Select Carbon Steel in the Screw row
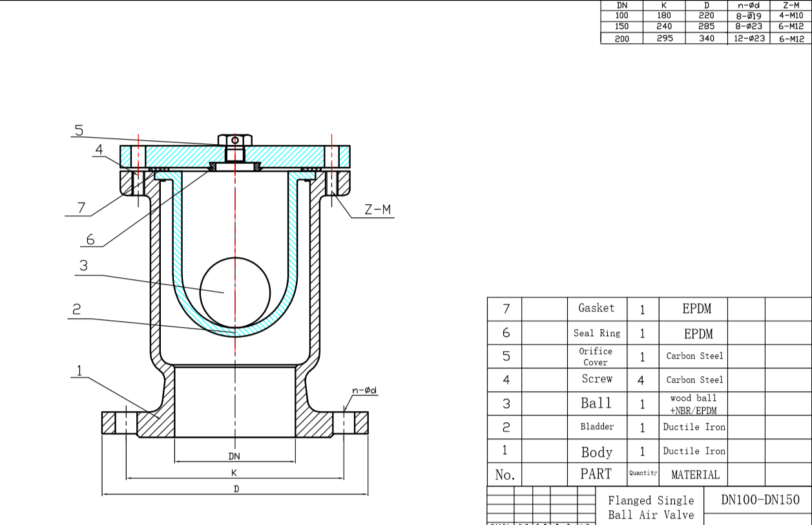 pyautogui.click(x=695, y=380)
